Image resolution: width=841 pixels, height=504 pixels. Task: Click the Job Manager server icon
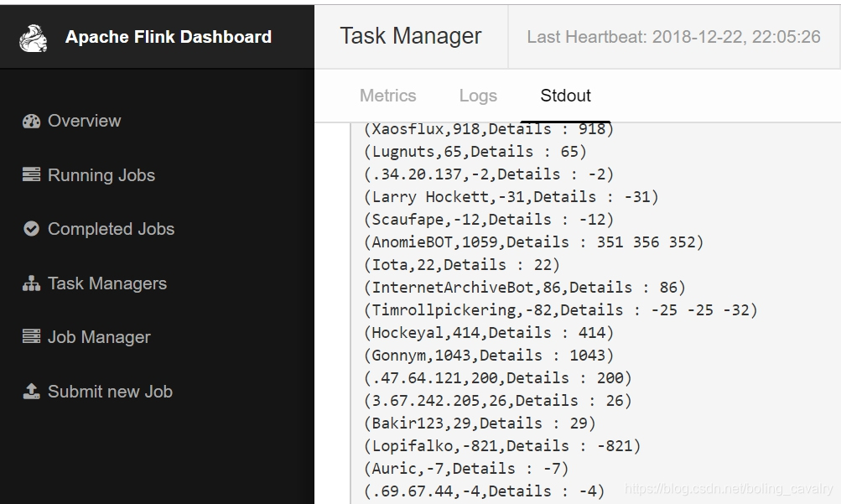coord(32,337)
